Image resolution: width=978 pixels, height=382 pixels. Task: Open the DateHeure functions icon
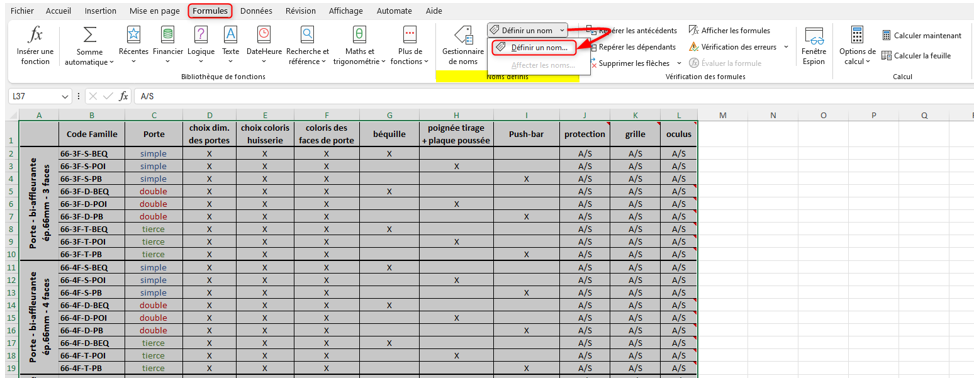(264, 34)
